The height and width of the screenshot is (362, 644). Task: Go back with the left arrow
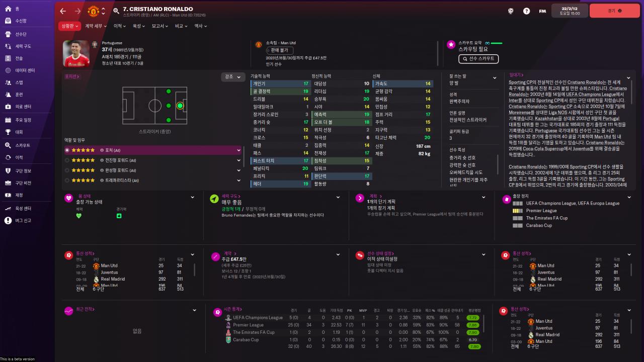[63, 11]
